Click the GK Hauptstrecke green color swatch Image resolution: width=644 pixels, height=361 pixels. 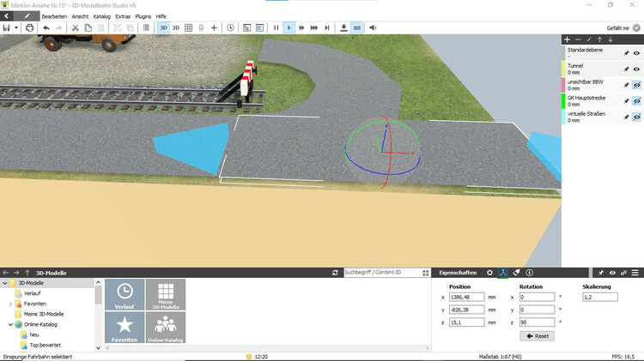(563, 101)
